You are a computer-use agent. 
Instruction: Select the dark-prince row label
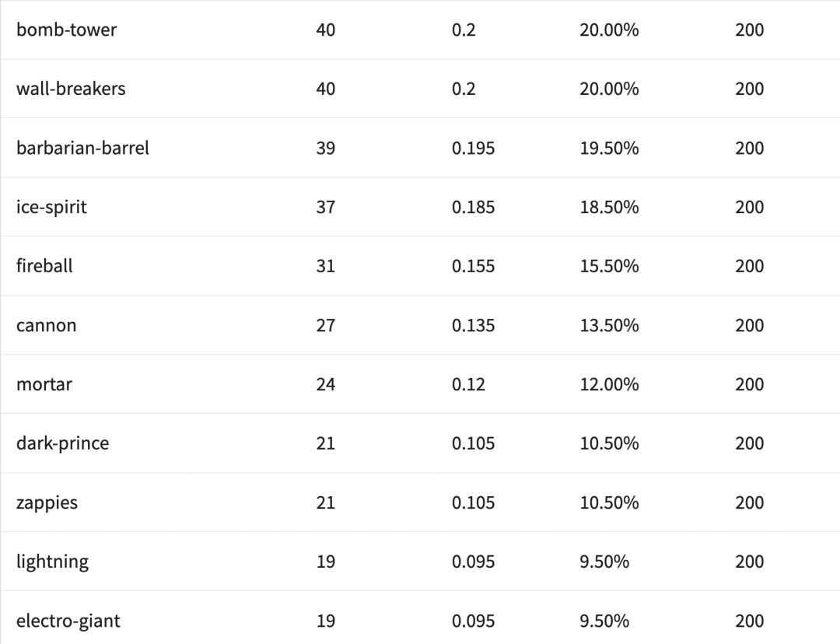pyautogui.click(x=62, y=443)
